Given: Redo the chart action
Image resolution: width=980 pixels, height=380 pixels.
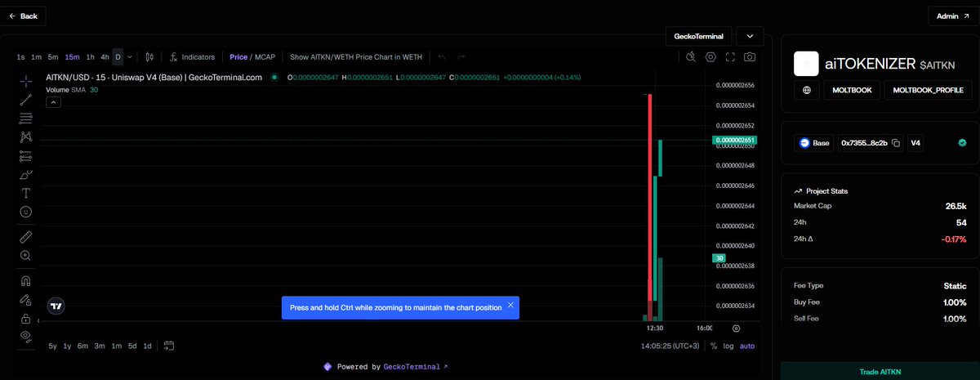Looking at the screenshot, I should (x=461, y=57).
